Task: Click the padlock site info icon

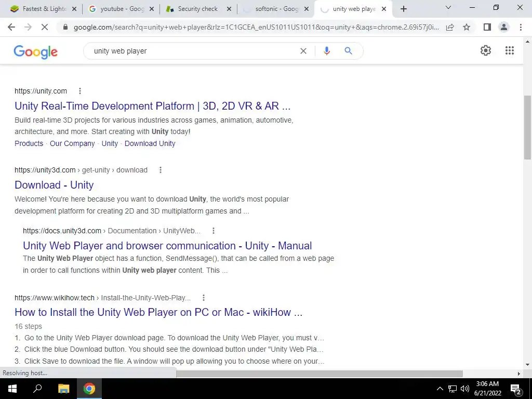Action: tap(65, 27)
